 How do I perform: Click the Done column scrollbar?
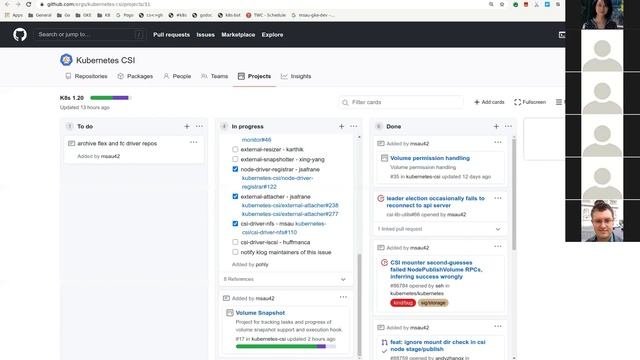(x=514, y=194)
